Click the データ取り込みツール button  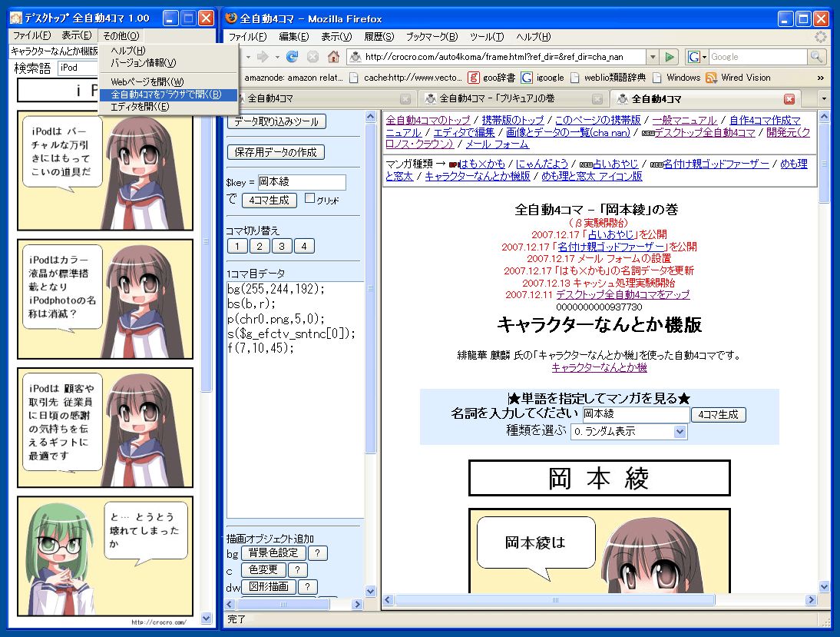click(276, 121)
